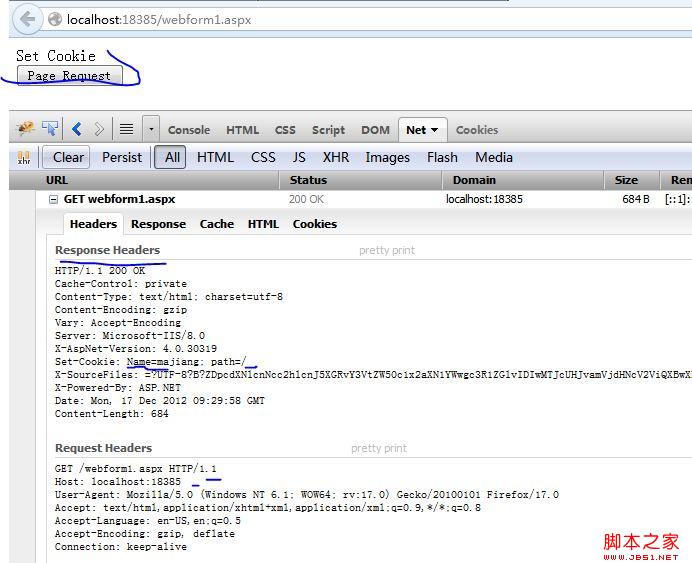Click the Connection: keep-alive line

pyautogui.click(x=121, y=547)
